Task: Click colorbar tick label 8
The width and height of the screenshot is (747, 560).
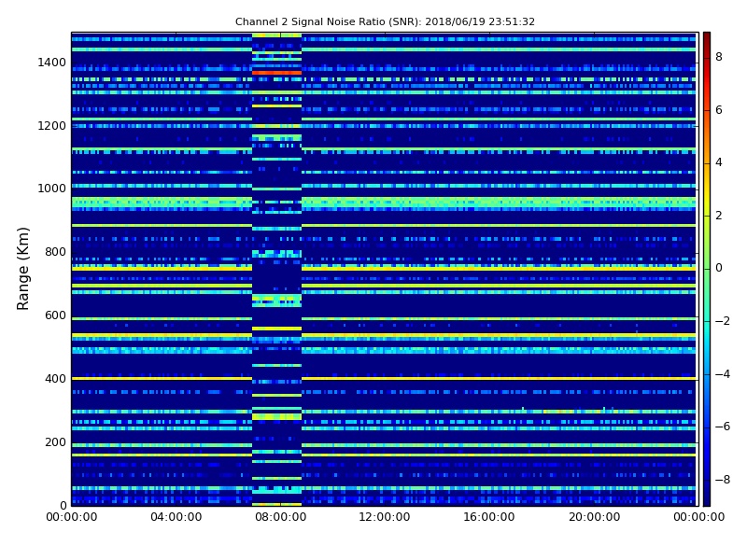Action: (719, 57)
